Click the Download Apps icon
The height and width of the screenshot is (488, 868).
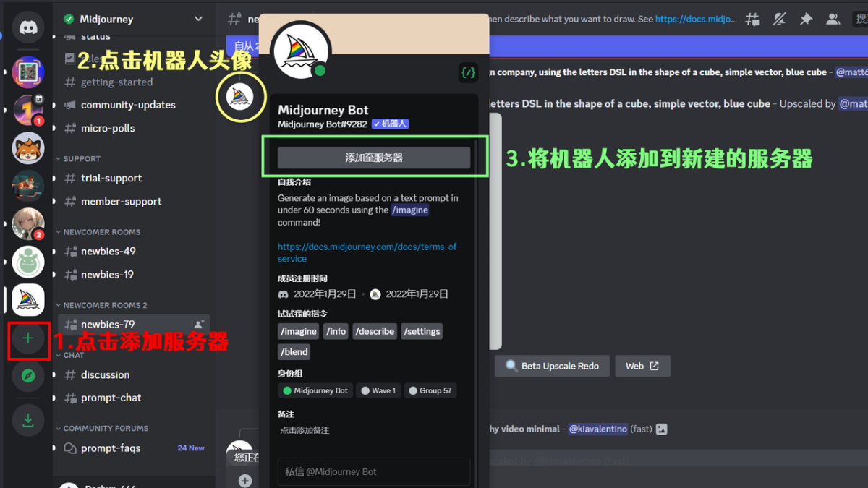tap(28, 420)
